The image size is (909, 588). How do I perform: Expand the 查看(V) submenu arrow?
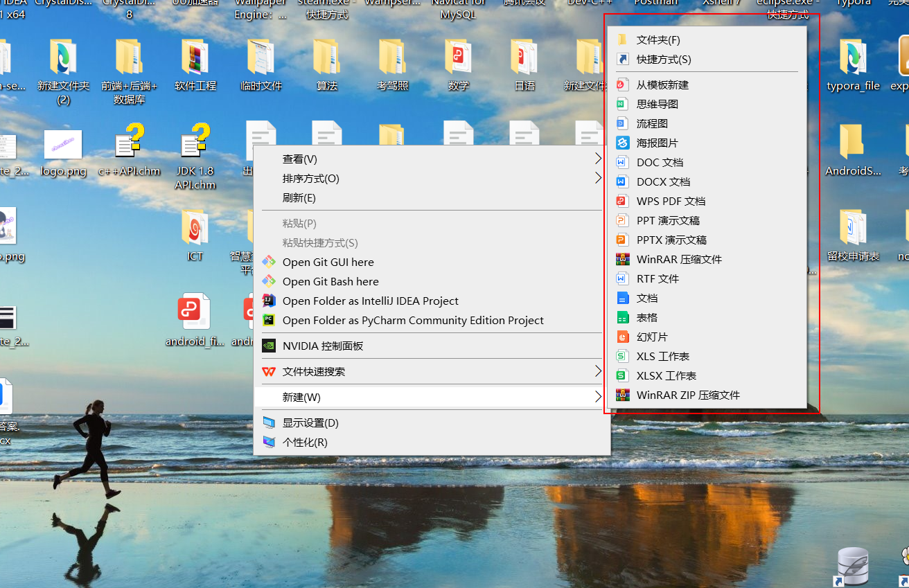pos(598,159)
